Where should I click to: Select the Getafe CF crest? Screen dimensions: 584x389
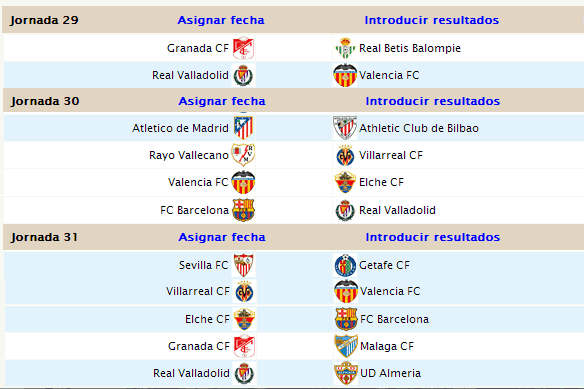pyautogui.click(x=345, y=265)
